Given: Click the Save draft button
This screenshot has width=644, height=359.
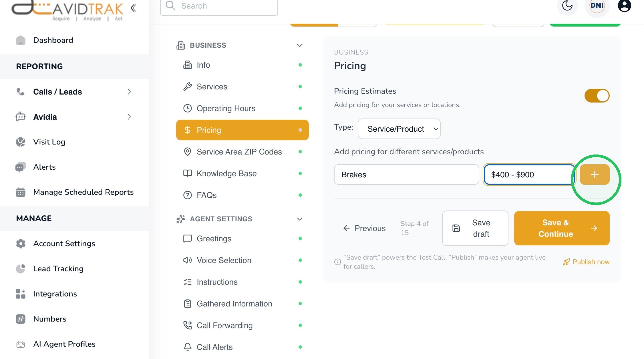Looking at the screenshot, I should pyautogui.click(x=475, y=228).
